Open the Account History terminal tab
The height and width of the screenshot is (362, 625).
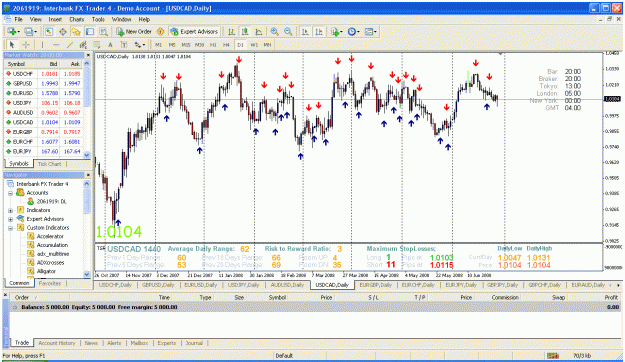tap(57, 343)
